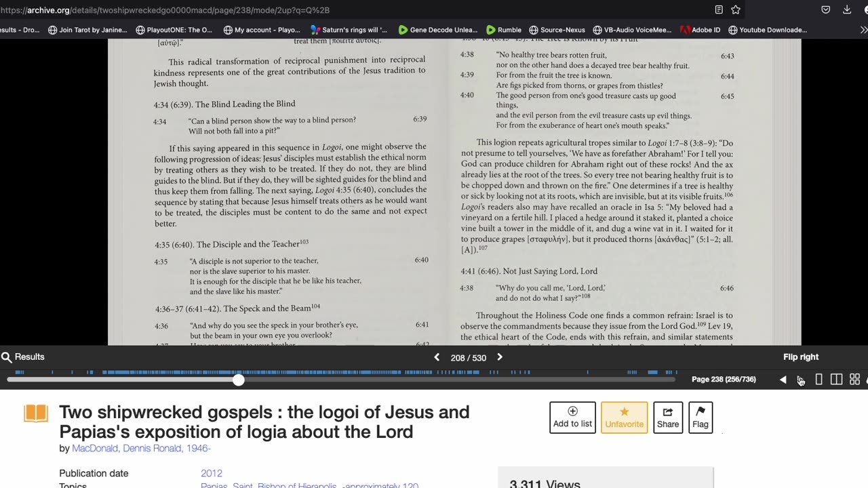This screenshot has height=488, width=868.
Task: Click the 'Two shipwrecked gospels' book title
Action: click(264, 422)
